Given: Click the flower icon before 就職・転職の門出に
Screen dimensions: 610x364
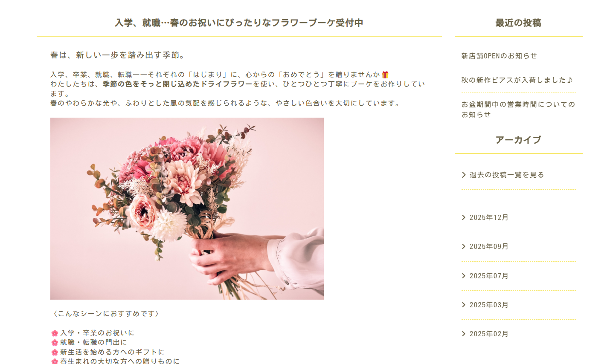Looking at the screenshot, I should (55, 342).
